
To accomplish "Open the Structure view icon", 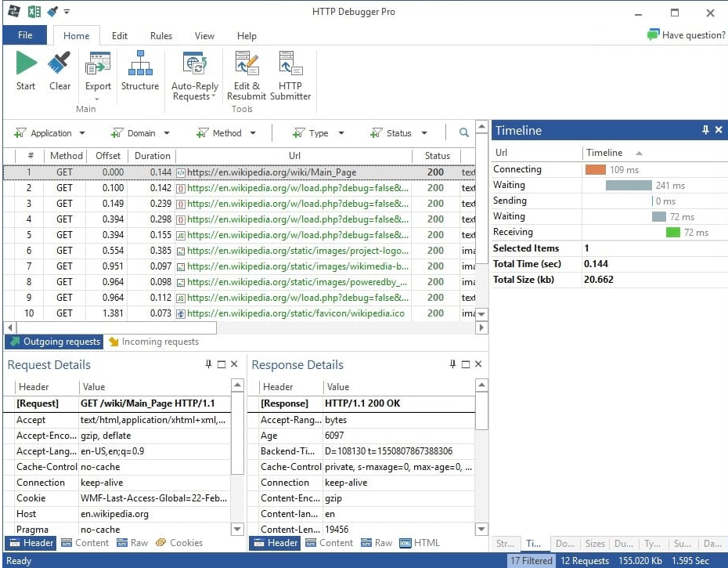I will (140, 64).
